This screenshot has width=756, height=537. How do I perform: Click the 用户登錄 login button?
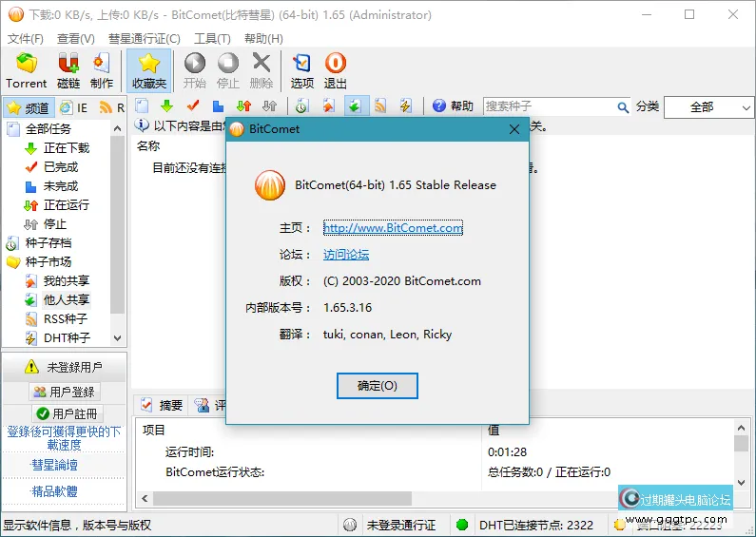pyautogui.click(x=65, y=392)
